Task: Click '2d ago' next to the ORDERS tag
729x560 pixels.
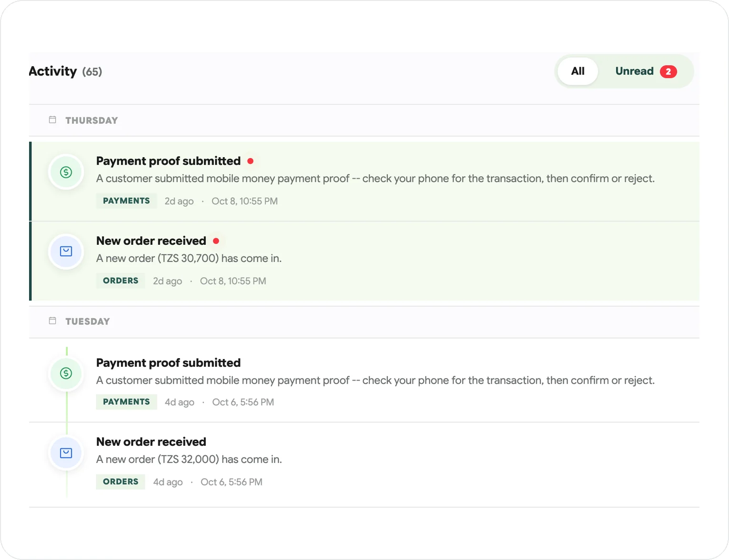Action: point(167,281)
